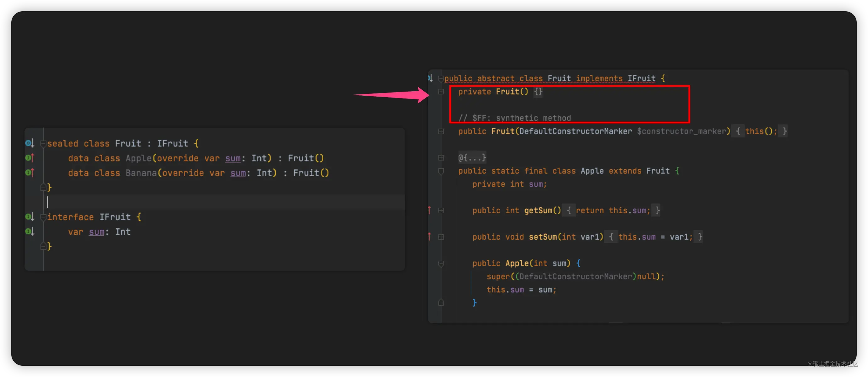The image size is (868, 377).
Task: Click 'Apple' in public Apple(int sum)
Action: pos(517,263)
